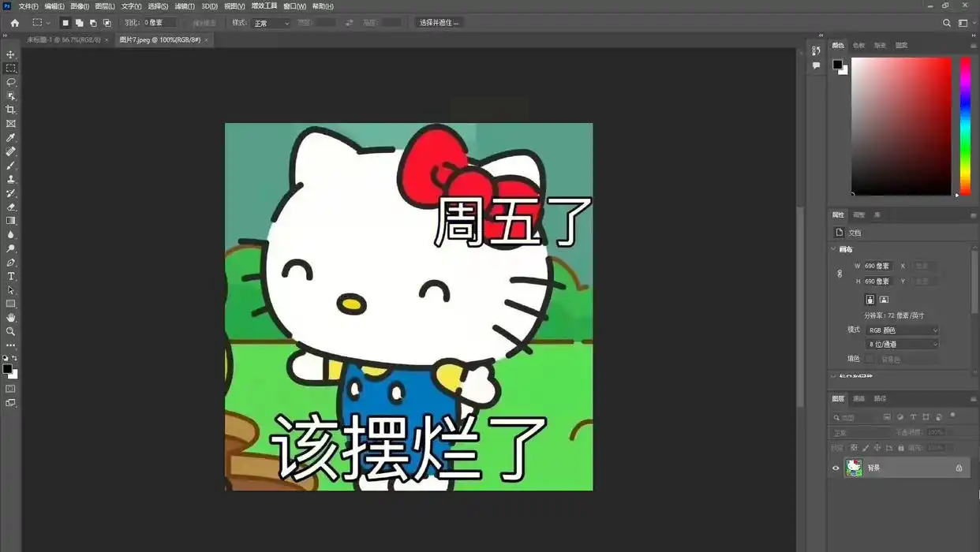This screenshot has width=980, height=552.
Task: Select the History Brush tool
Action: (11, 193)
